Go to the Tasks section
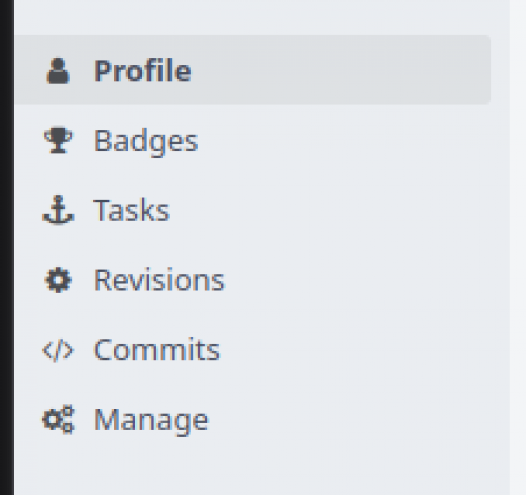This screenshot has width=526, height=495. tap(131, 210)
